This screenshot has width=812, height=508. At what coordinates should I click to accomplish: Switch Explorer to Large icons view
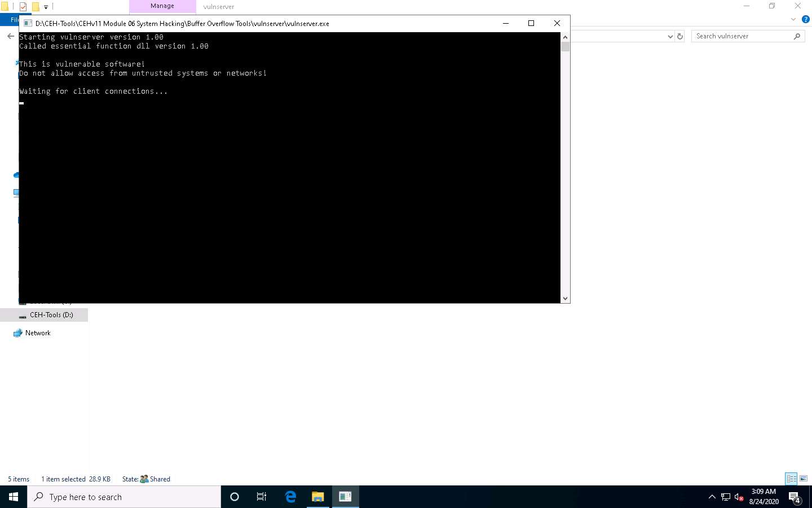[x=804, y=479]
